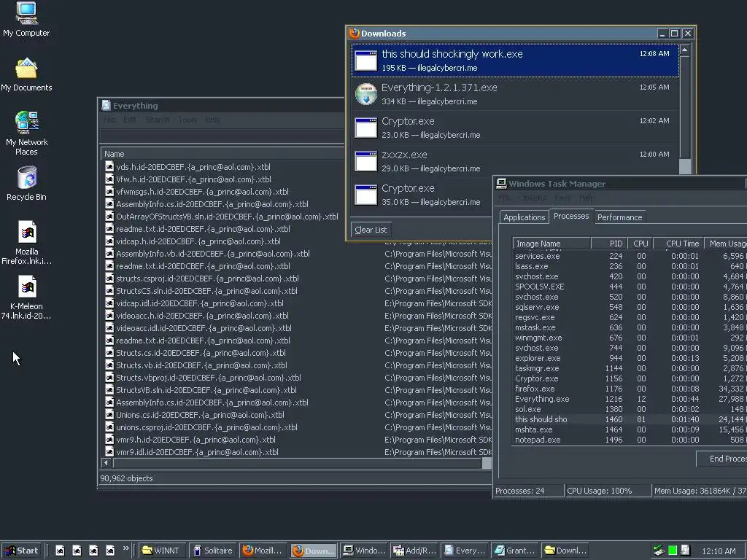Switch to the Performance tab in Task Manager
Viewport: 747px width, 560px height.
tap(620, 217)
